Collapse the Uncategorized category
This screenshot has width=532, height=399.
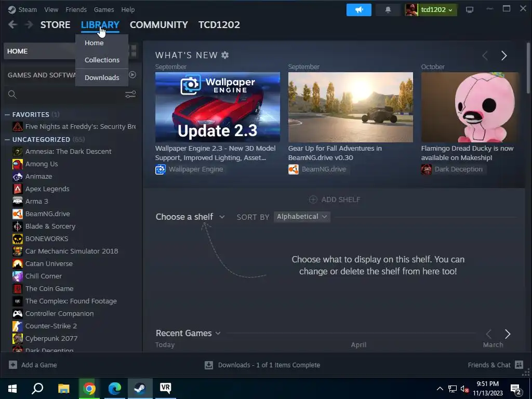tap(7, 139)
